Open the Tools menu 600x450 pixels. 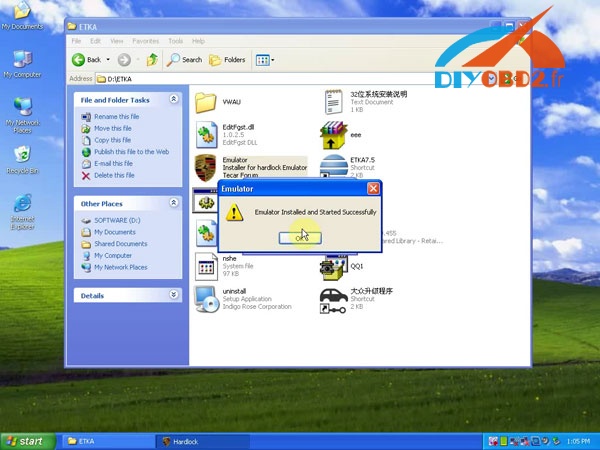[176, 41]
